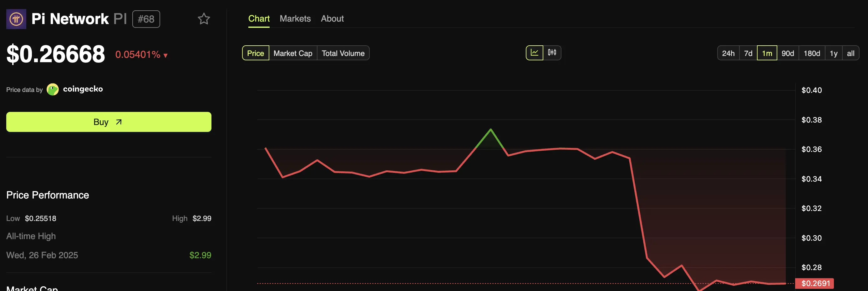The image size is (868, 291).
Task: Set chart range to all
Action: 850,53
